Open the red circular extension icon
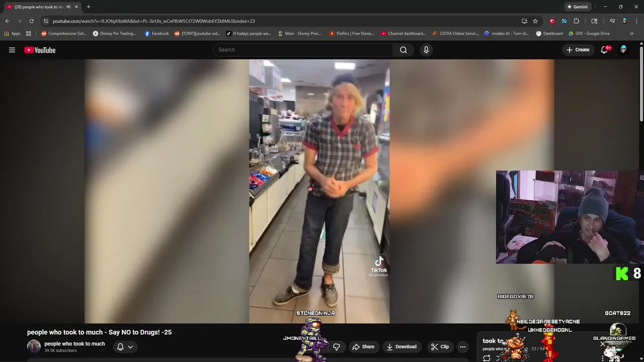The height and width of the screenshot is (362, 644). tap(552, 21)
